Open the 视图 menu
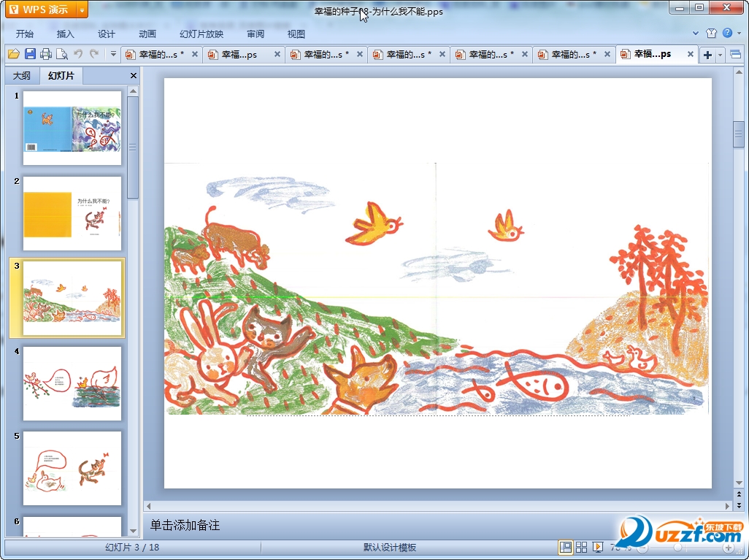The width and height of the screenshot is (749, 560). (296, 34)
